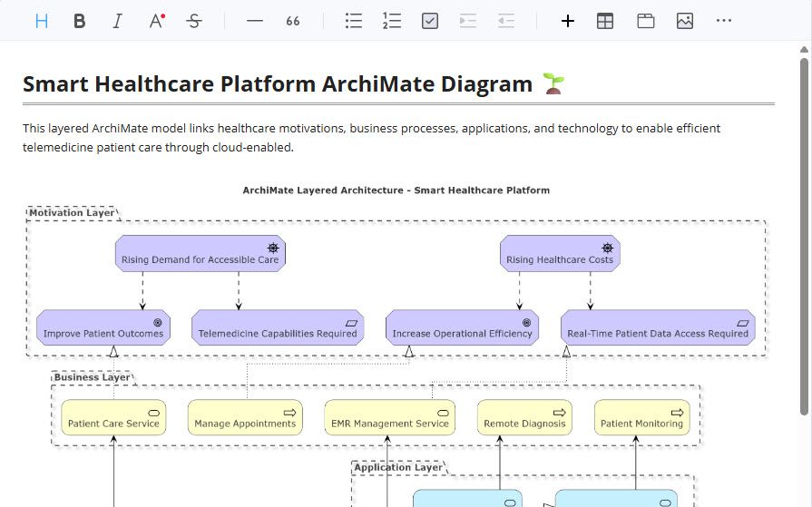
Task: Select the Patient Monitoring process node
Action: coord(641,417)
